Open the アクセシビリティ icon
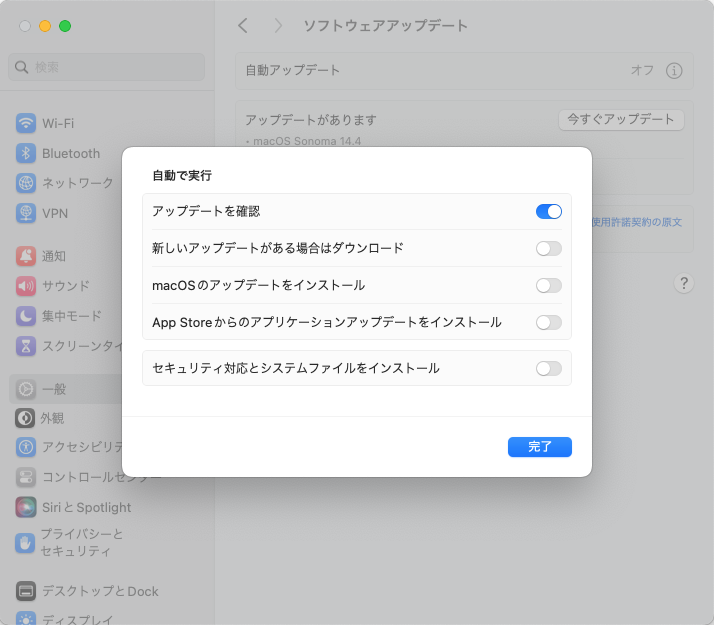 point(26,447)
